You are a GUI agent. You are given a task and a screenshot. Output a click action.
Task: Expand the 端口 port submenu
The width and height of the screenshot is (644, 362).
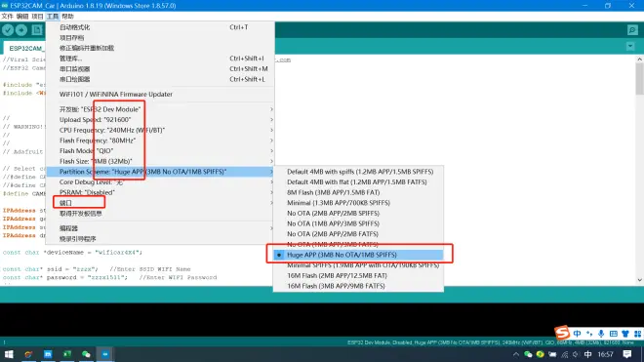(160, 203)
